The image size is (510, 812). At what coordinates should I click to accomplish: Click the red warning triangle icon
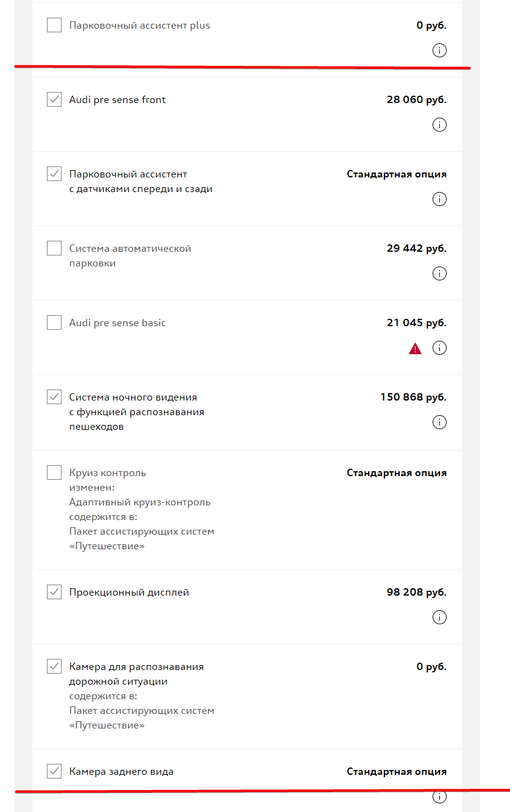click(x=416, y=349)
